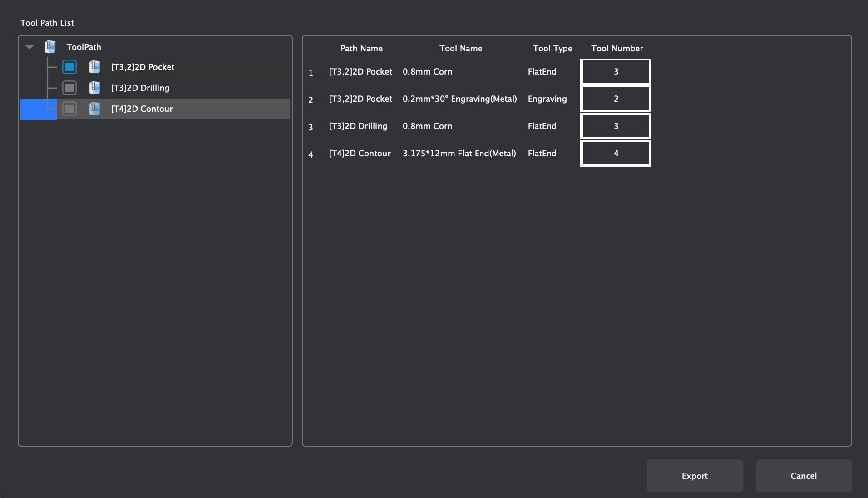This screenshot has width=868, height=498.
Task: Edit the tool number for [T4]2D Contour
Action: coord(616,153)
